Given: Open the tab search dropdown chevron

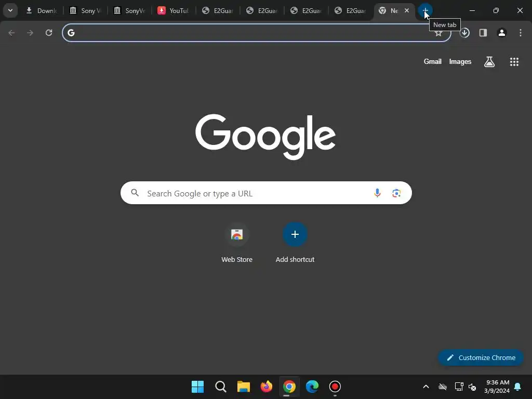Looking at the screenshot, I should (10, 10).
